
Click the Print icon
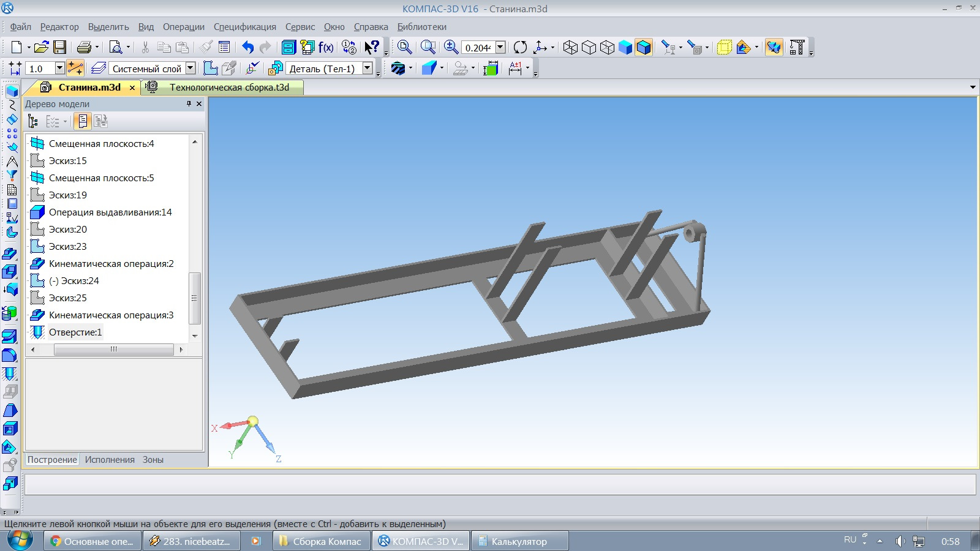84,47
